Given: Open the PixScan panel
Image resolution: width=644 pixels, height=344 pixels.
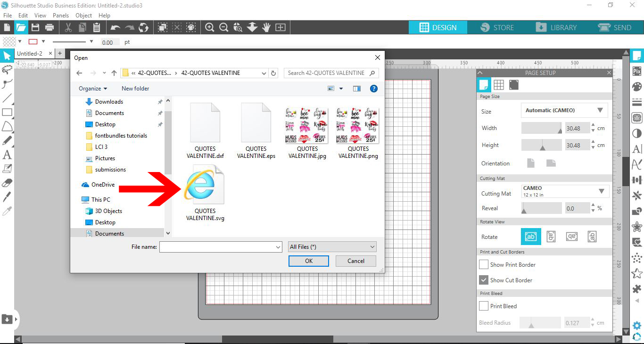Looking at the screenshot, I should click(637, 71).
